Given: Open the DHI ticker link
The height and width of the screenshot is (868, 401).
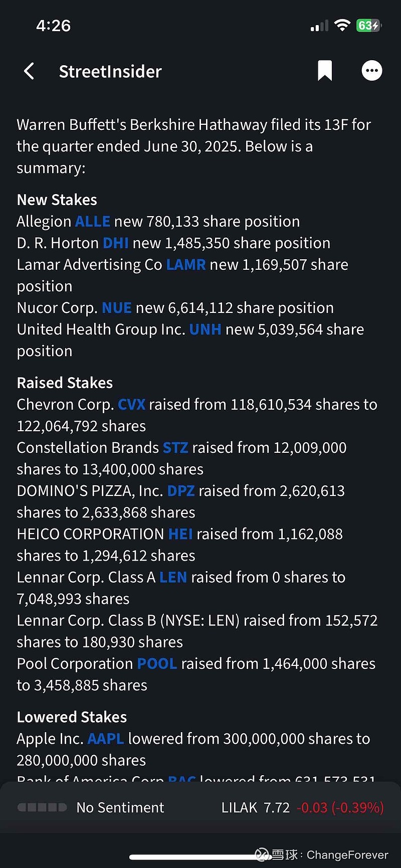Looking at the screenshot, I should 115,243.
